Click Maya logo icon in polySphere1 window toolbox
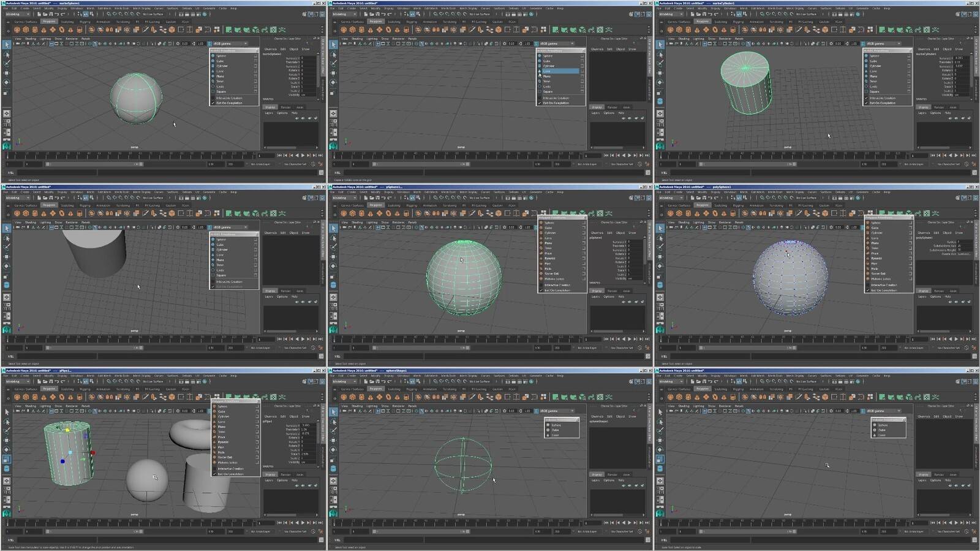Image resolution: width=980 pixels, height=551 pixels. pyautogui.click(x=660, y=330)
